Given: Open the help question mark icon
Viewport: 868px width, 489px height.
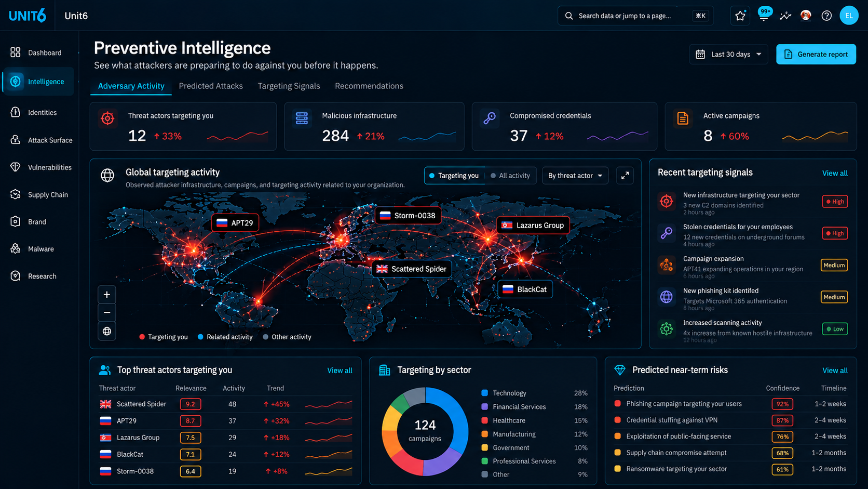Looking at the screenshot, I should point(826,16).
